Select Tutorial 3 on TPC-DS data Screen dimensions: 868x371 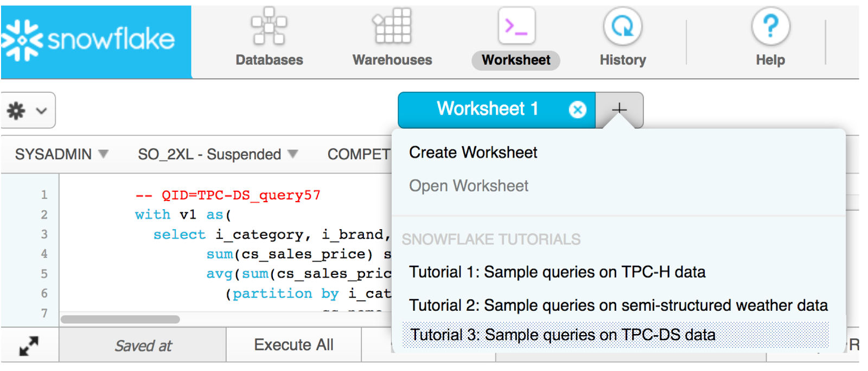(563, 335)
